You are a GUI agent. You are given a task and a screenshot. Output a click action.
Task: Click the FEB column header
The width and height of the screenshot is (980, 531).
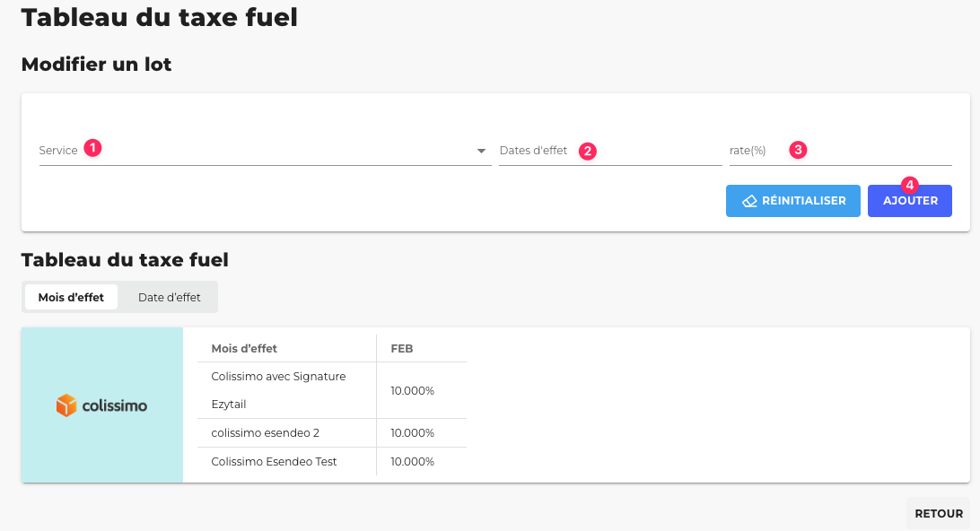(402, 349)
